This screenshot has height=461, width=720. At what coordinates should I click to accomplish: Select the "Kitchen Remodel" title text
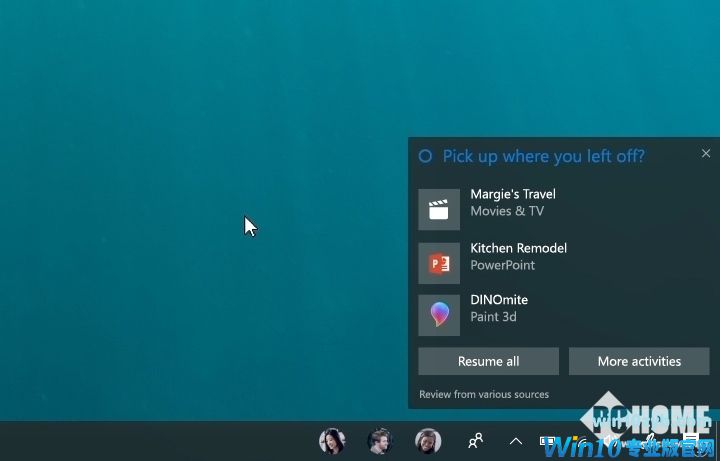coord(518,248)
